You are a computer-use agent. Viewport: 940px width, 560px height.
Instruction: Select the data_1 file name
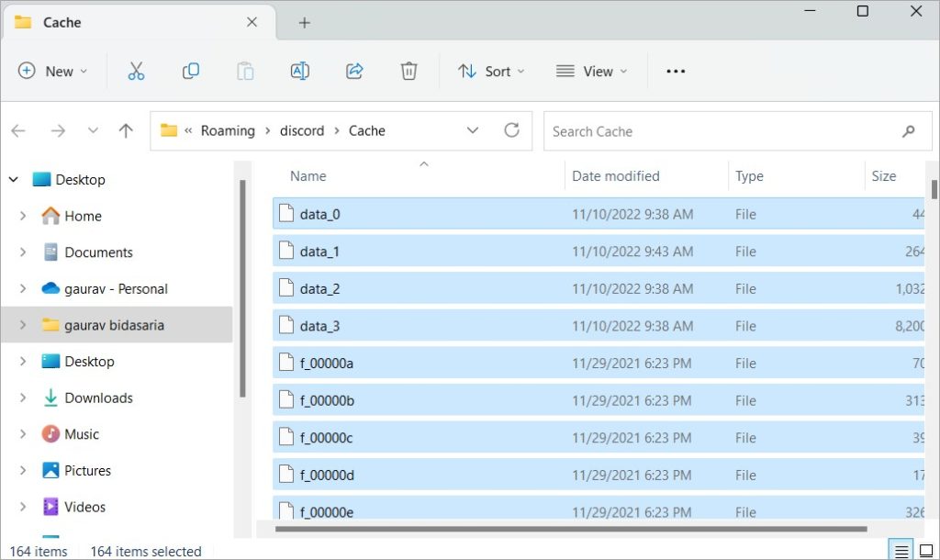pyautogui.click(x=319, y=252)
